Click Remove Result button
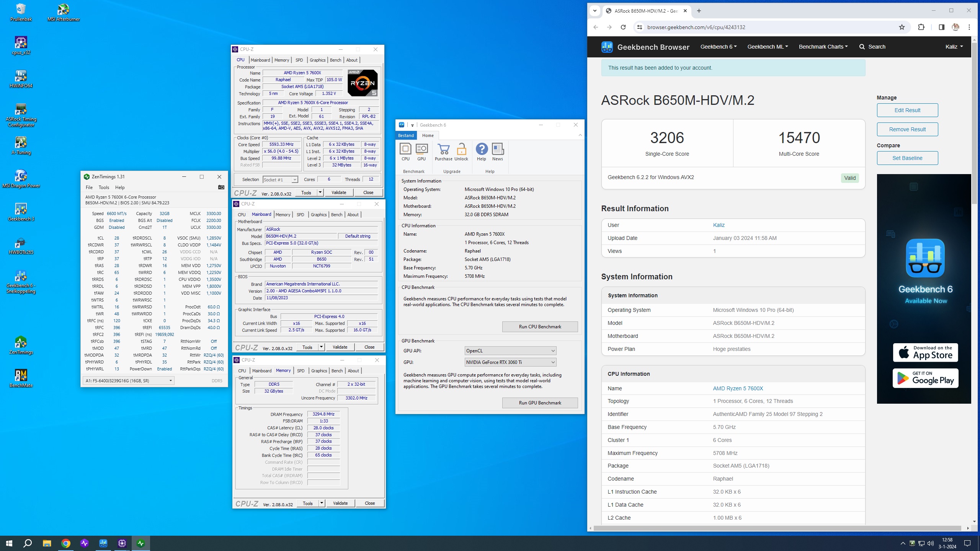980x551 pixels. [907, 129]
